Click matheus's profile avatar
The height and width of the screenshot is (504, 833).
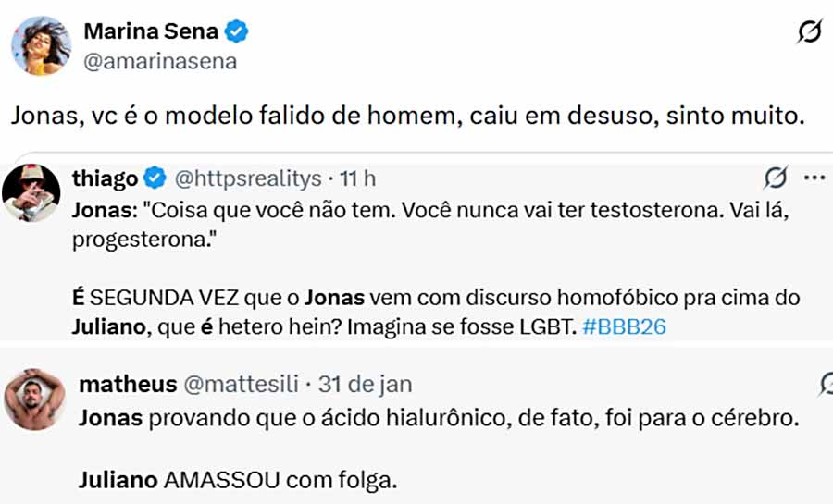[x=35, y=398]
